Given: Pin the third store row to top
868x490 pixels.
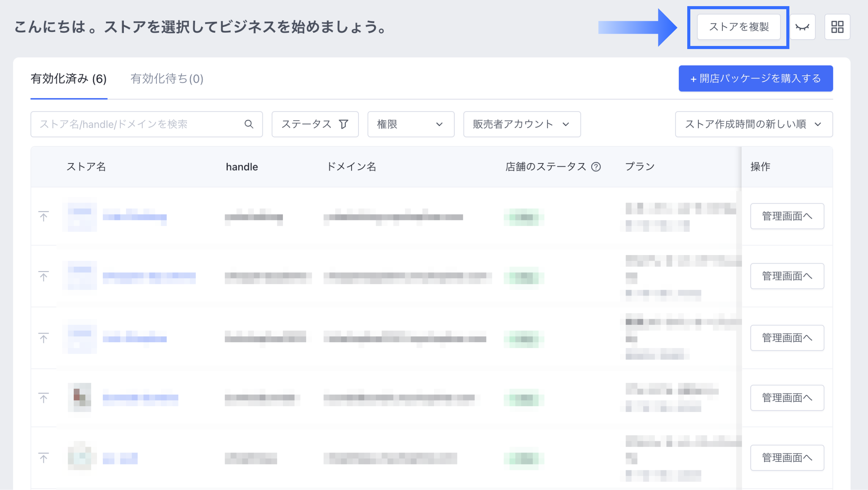Looking at the screenshot, I should (x=44, y=338).
